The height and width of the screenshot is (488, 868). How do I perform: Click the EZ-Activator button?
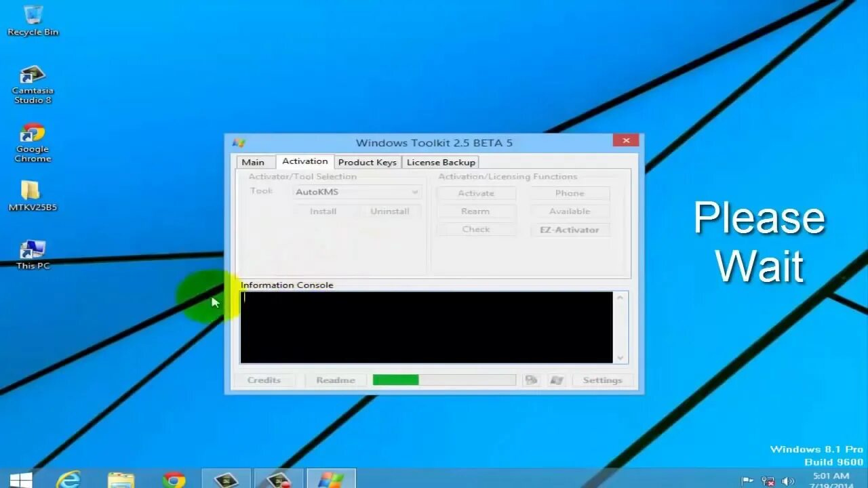(569, 229)
